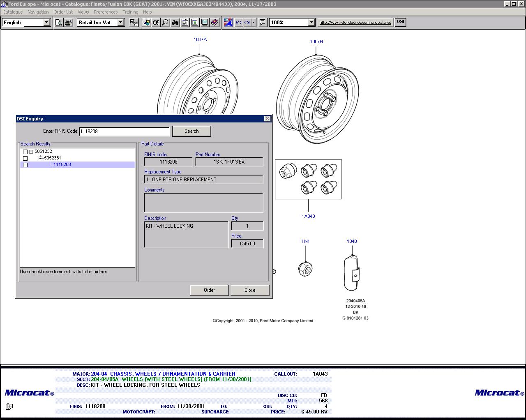
Task: Click the print preview icon
Action: (x=59, y=23)
